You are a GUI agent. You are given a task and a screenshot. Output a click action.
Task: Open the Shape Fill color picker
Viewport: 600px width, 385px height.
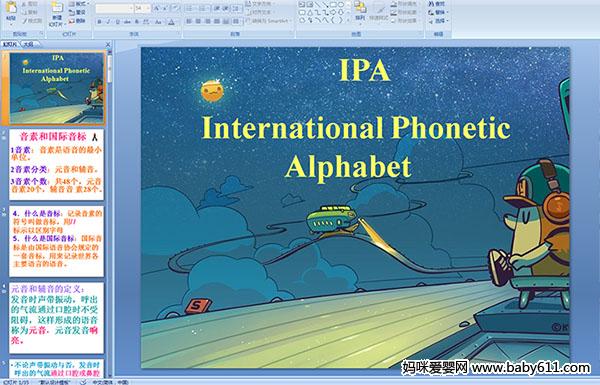point(406,4)
